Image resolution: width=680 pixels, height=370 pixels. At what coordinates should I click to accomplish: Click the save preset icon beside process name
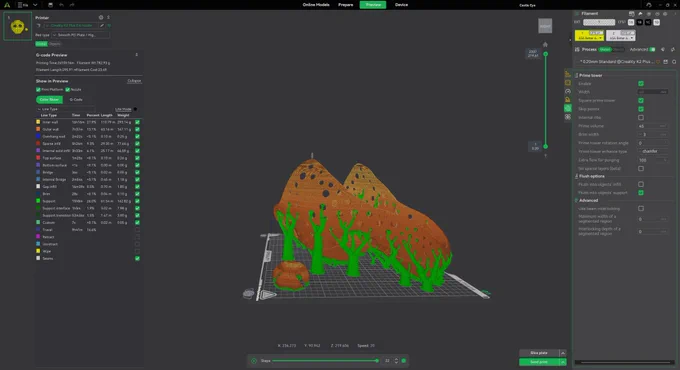coord(666,62)
